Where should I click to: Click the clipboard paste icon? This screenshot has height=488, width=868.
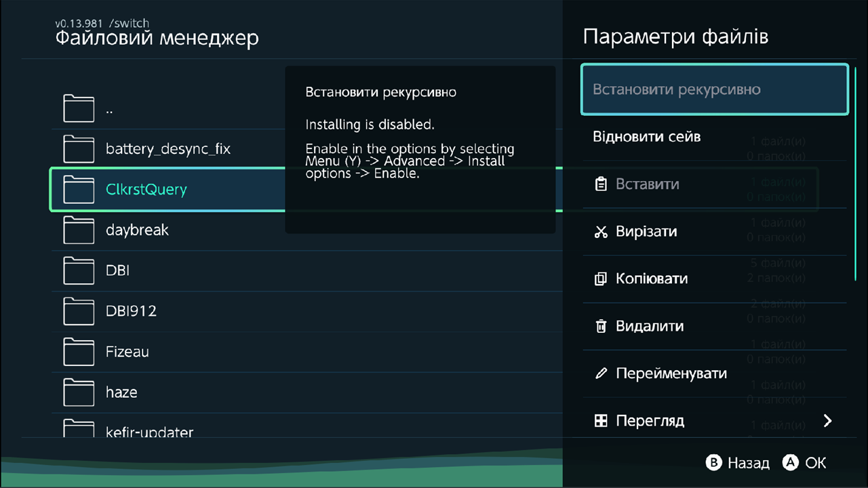click(x=600, y=184)
